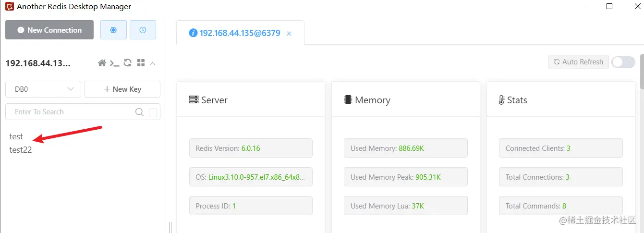Tick the exact search checkbox
The width and height of the screenshot is (644, 233).
tap(153, 113)
